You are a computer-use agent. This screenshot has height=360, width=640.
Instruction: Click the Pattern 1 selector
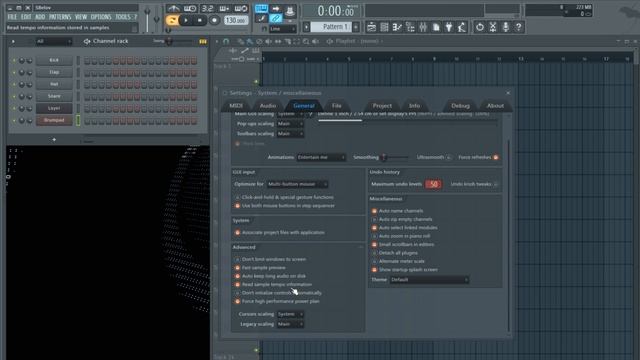[331, 27]
